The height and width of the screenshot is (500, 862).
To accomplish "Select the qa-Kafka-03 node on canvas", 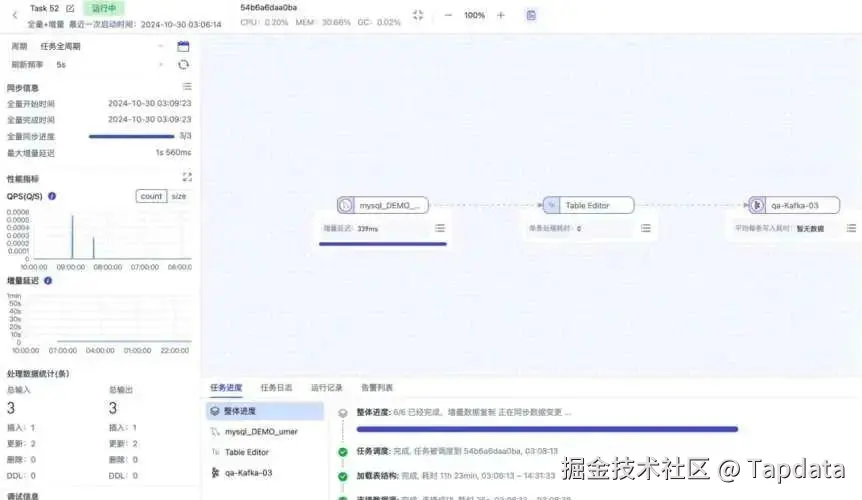I will coord(794,205).
